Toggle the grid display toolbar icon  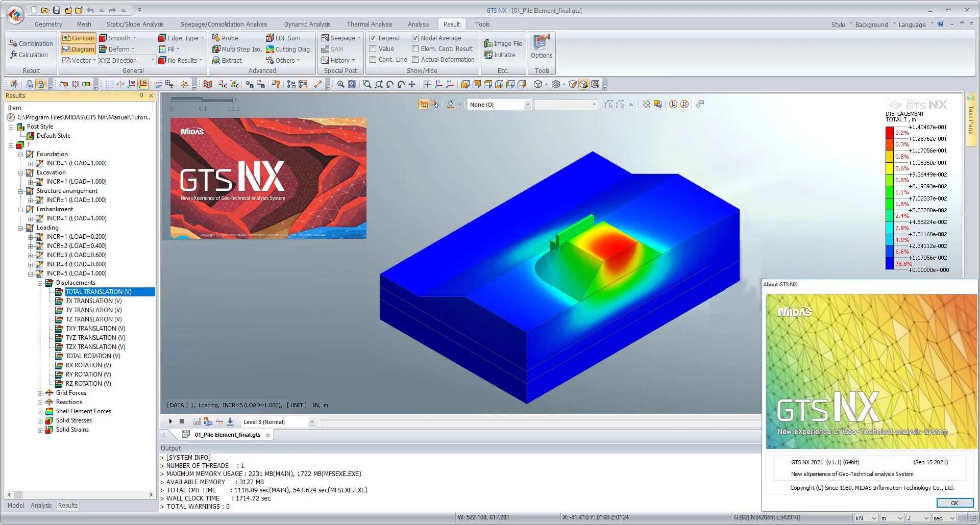click(109, 84)
